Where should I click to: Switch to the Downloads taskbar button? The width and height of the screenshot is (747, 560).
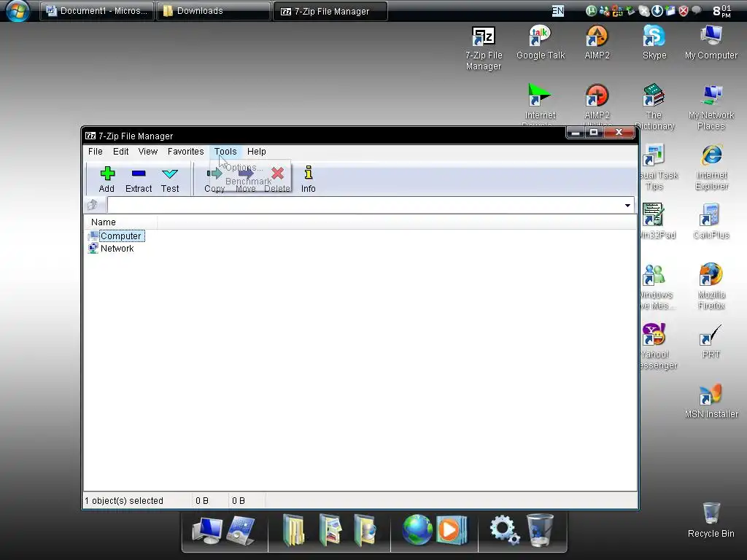point(213,11)
